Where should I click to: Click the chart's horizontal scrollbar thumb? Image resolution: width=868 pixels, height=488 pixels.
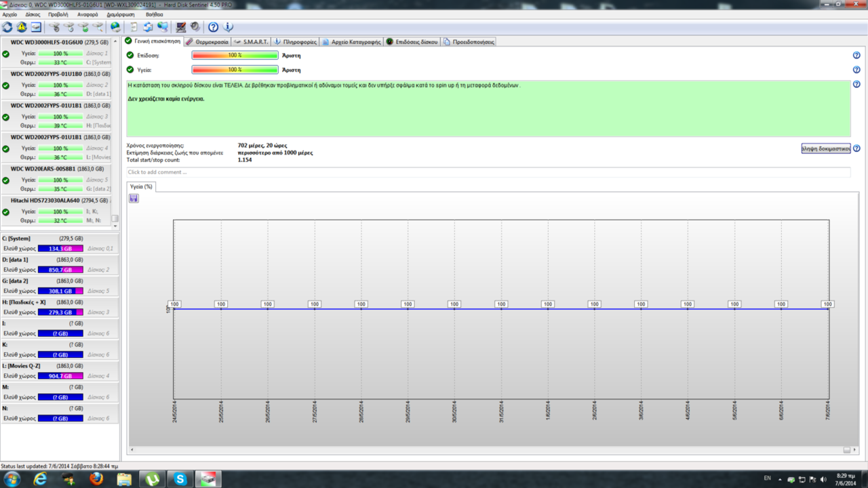(847, 450)
